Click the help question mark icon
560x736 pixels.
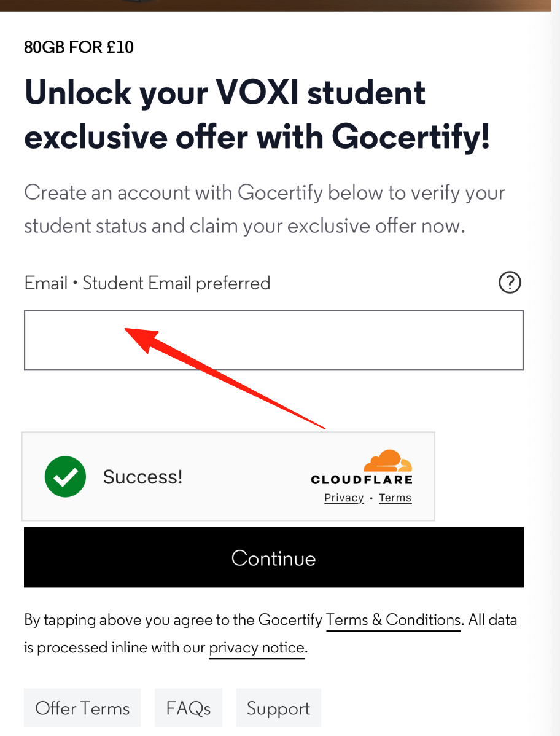(x=510, y=283)
